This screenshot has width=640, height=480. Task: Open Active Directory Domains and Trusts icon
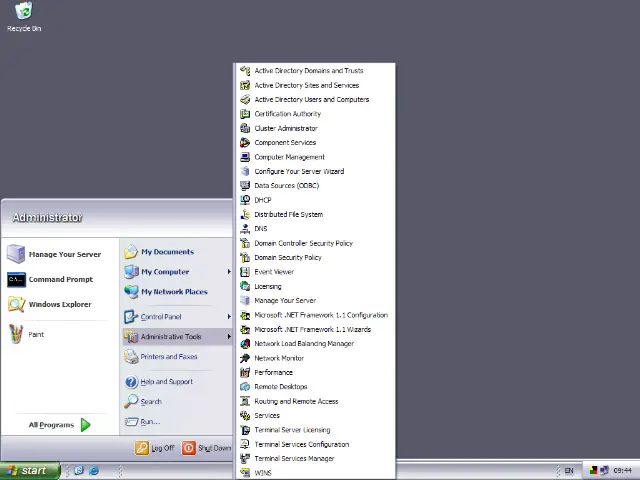[245, 71]
